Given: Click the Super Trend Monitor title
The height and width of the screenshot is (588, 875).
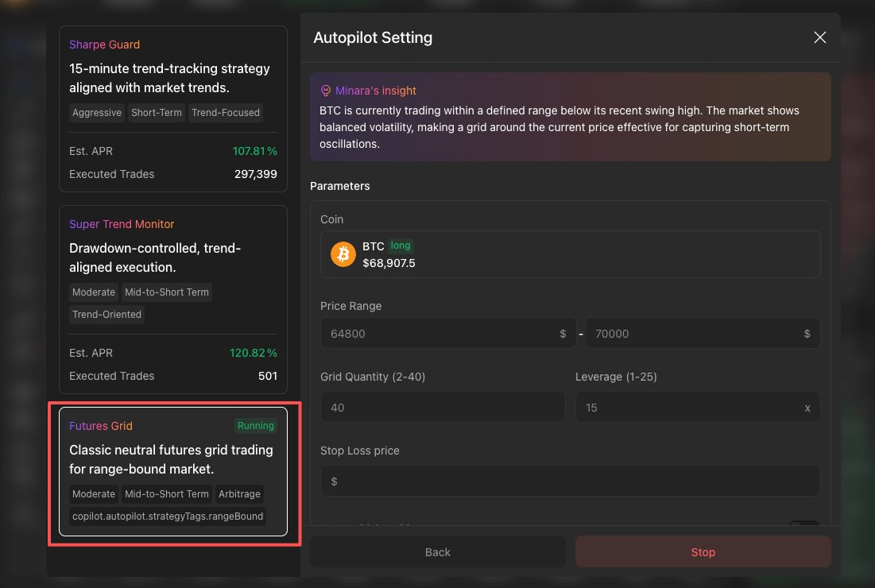Looking at the screenshot, I should (122, 224).
